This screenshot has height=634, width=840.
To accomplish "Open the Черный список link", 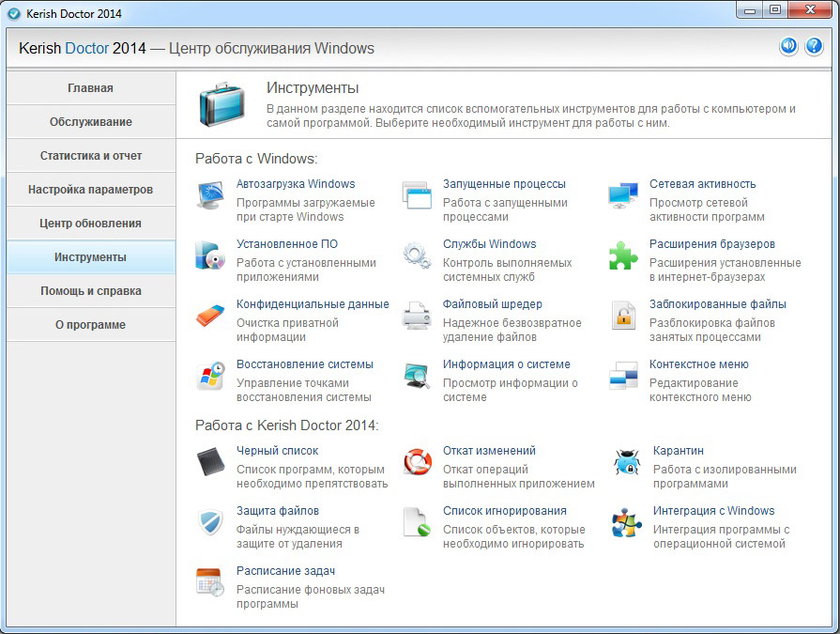I will tap(278, 451).
